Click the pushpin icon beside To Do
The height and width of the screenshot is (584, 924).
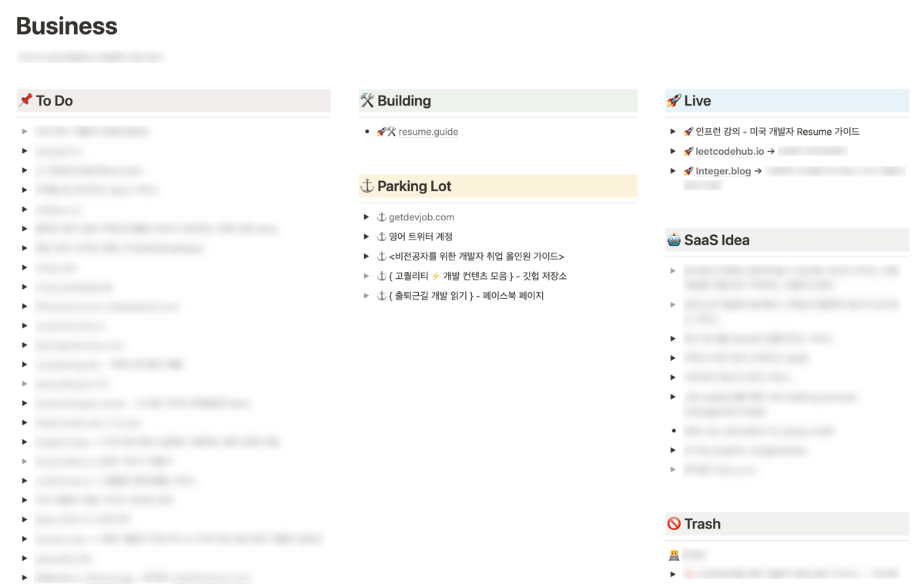click(x=25, y=100)
